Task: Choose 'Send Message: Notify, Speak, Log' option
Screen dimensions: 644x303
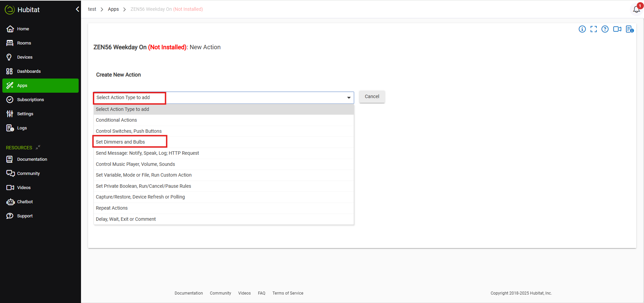Action: (224, 153)
